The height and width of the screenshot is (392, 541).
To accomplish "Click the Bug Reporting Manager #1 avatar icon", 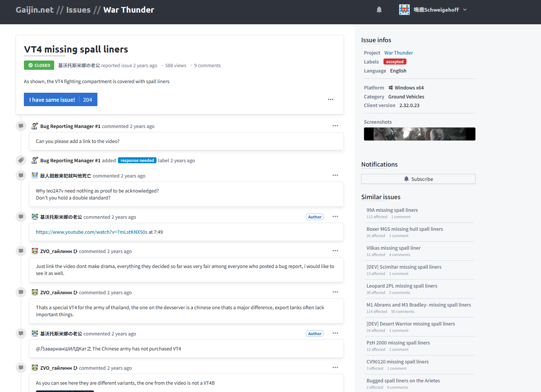I will click(35, 126).
